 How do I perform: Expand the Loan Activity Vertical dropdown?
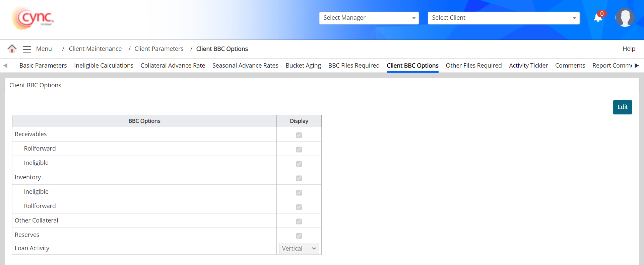pyautogui.click(x=299, y=249)
